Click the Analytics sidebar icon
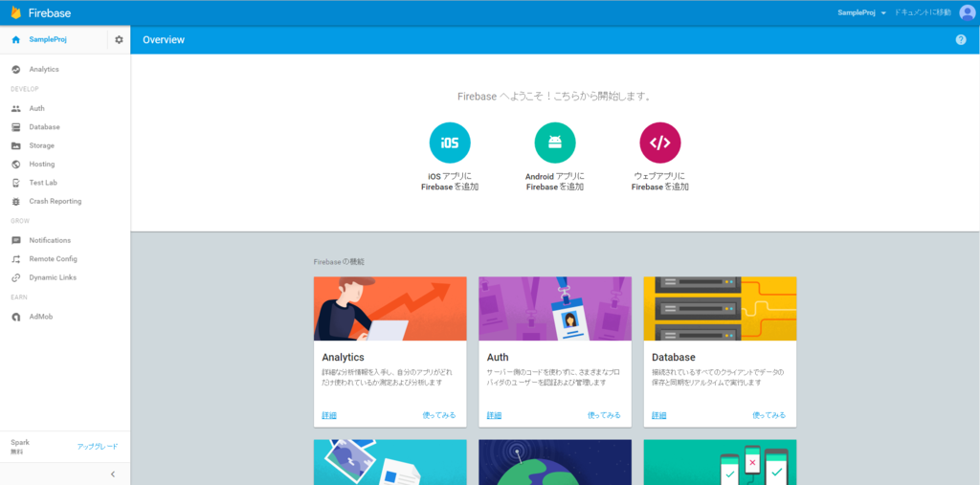This screenshot has height=485, width=980. coord(16,70)
